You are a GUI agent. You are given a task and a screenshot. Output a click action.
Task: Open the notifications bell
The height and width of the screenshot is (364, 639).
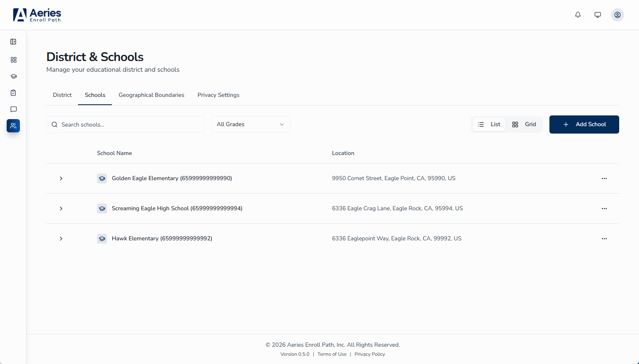tap(578, 15)
